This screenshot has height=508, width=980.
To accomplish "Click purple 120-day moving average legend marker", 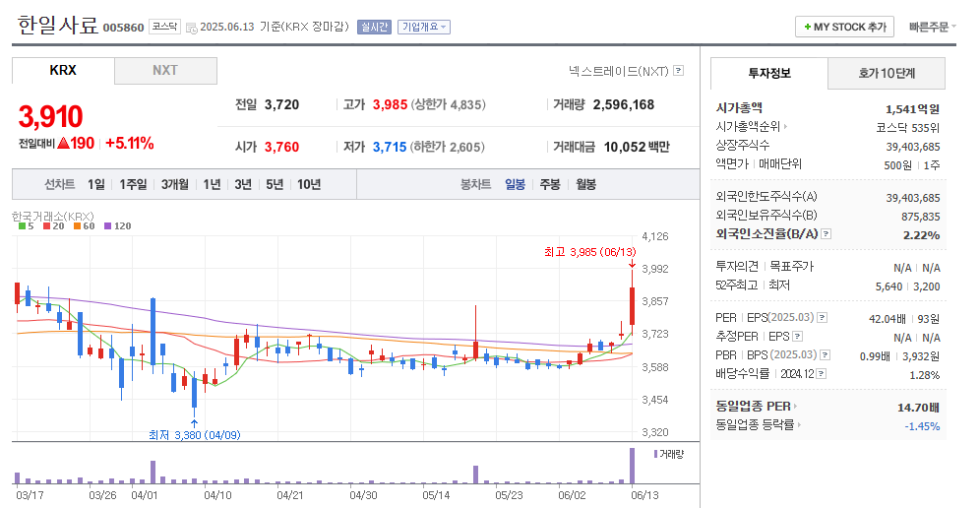I will coord(108,225).
